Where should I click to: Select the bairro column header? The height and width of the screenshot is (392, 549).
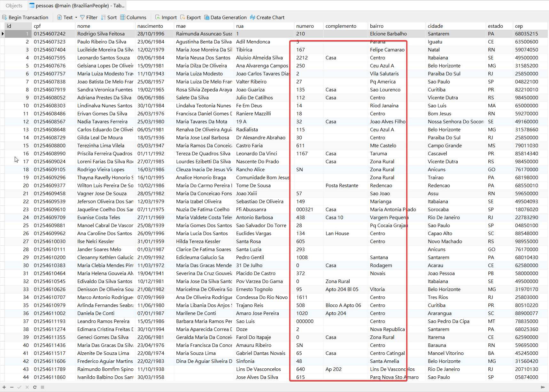397,26
